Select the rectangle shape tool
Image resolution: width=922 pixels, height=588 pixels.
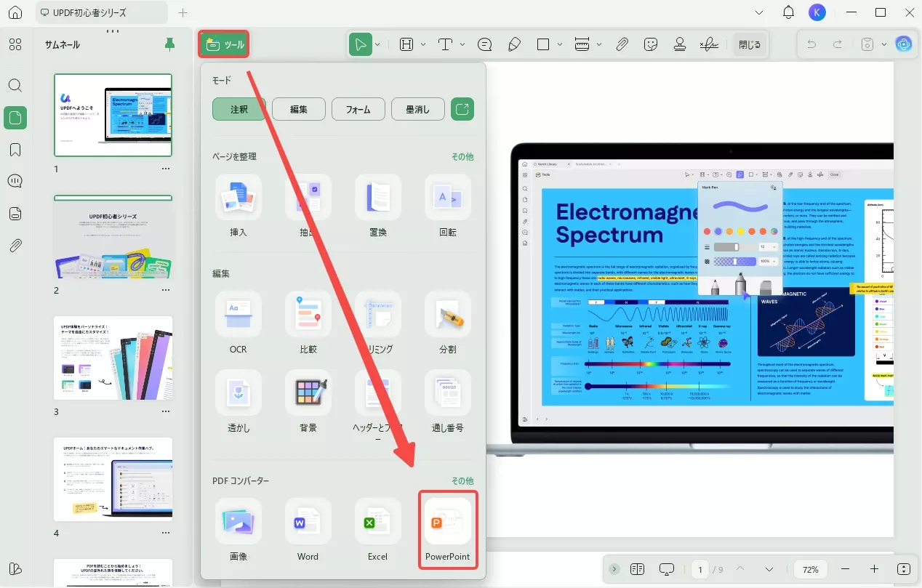tap(543, 44)
